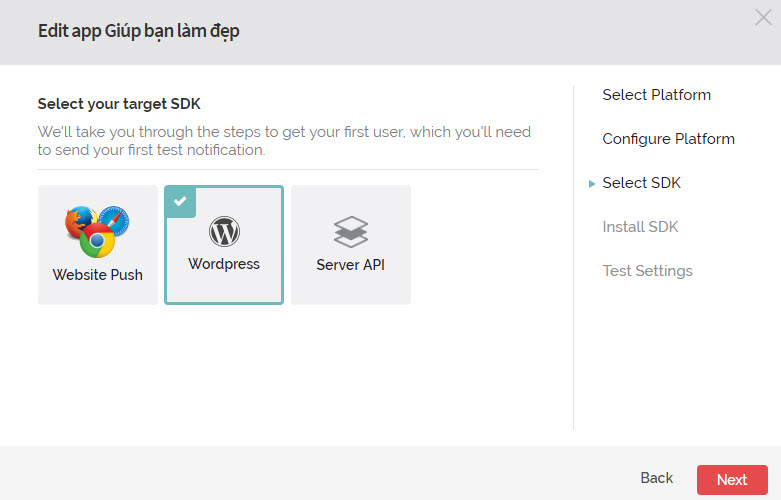Select the Wordpress SDK label
Screen dimensions: 781x500
(x=224, y=264)
